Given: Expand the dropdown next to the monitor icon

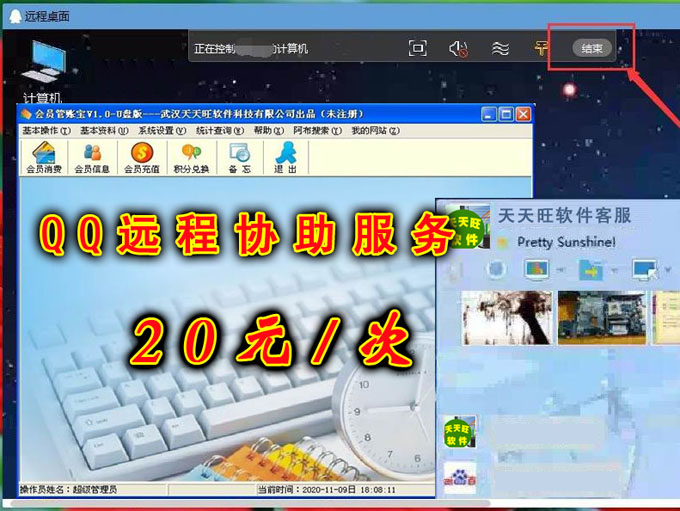Looking at the screenshot, I should 561,270.
